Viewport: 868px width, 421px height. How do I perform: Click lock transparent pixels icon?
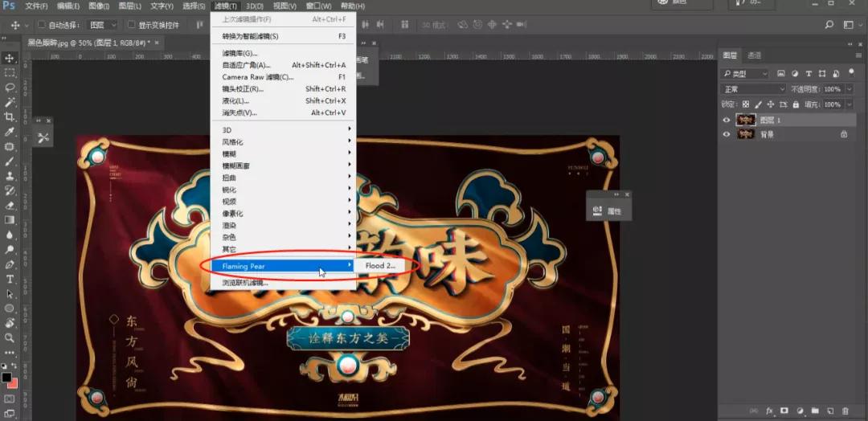[x=746, y=104]
